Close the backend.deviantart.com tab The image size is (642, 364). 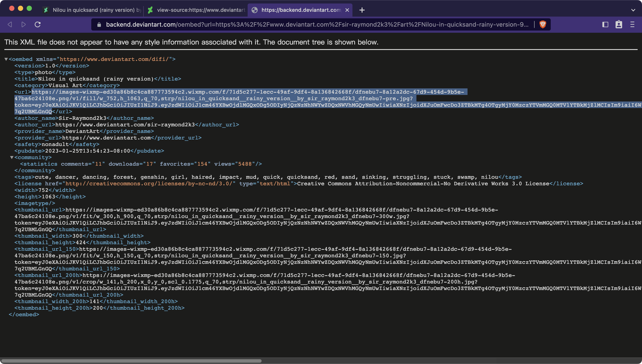[347, 10]
